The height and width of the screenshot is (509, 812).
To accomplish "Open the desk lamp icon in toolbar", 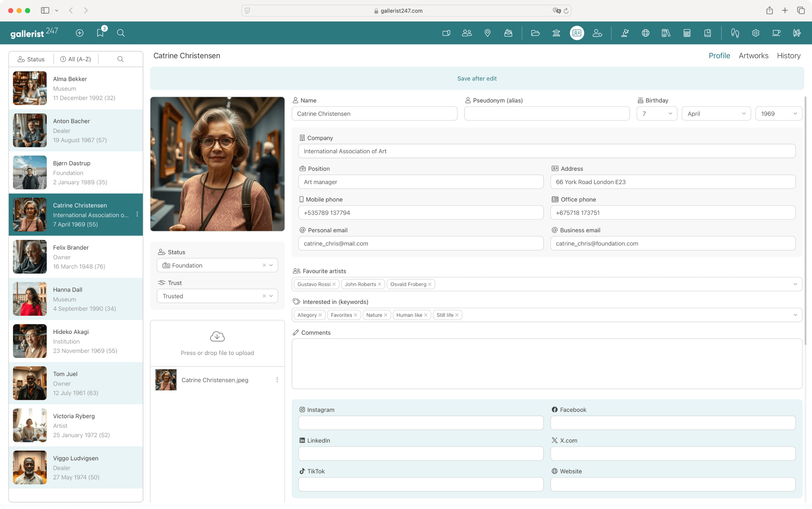I will (x=625, y=33).
